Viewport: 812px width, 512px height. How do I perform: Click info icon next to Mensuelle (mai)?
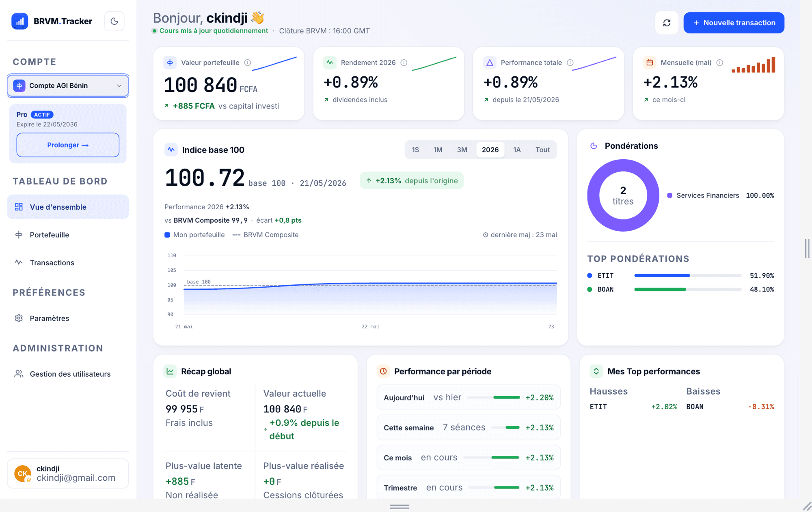720,63
